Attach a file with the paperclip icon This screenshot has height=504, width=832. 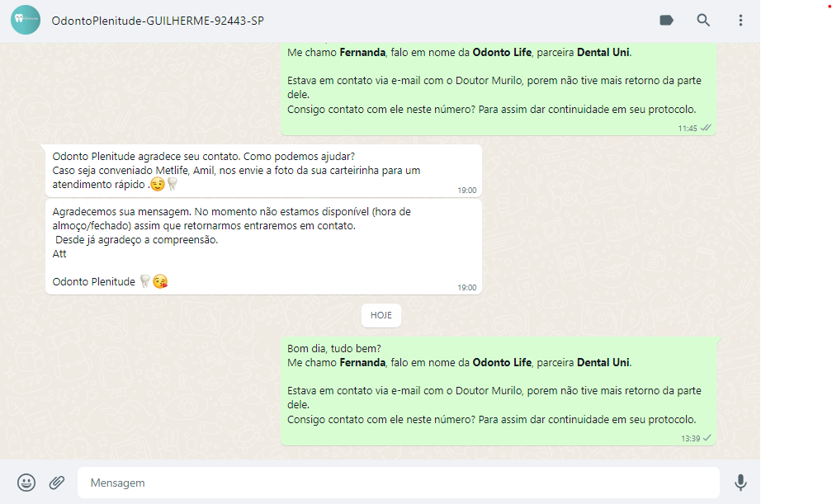pyautogui.click(x=57, y=483)
